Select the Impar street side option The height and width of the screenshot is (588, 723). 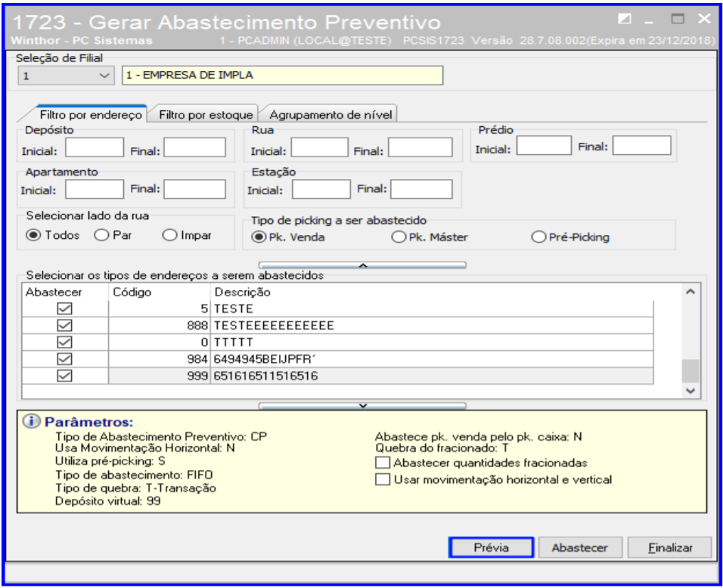(187, 235)
